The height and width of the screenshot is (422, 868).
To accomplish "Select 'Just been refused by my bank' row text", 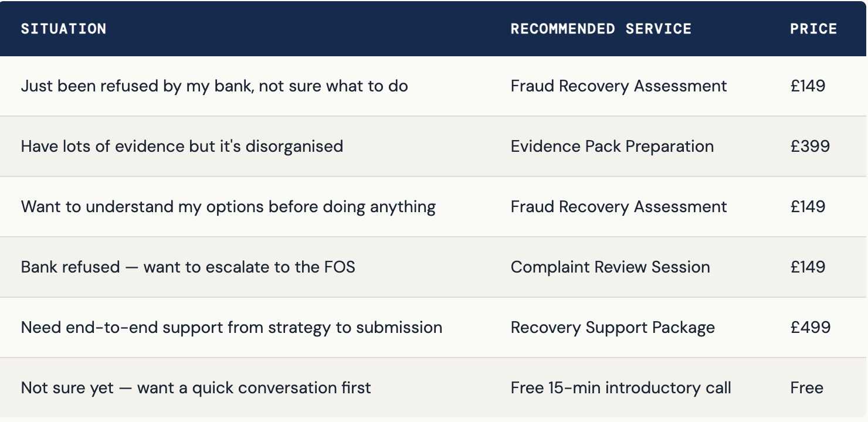I will (214, 86).
